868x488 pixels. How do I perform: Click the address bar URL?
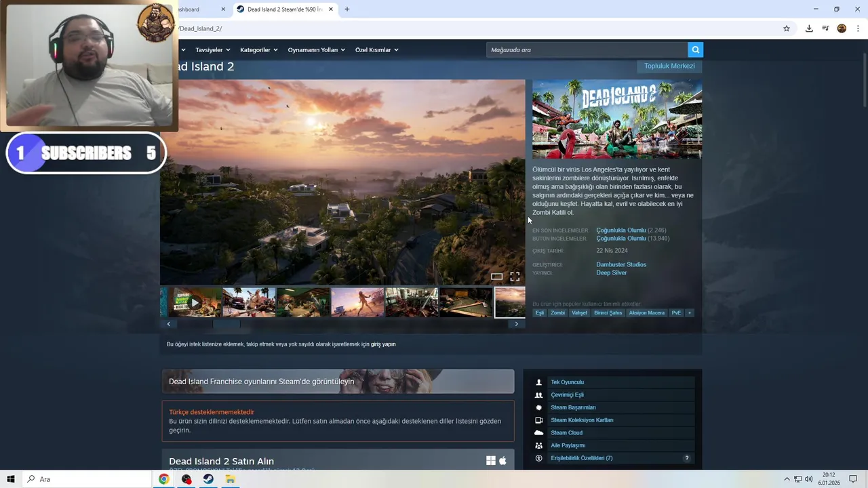[x=201, y=28]
